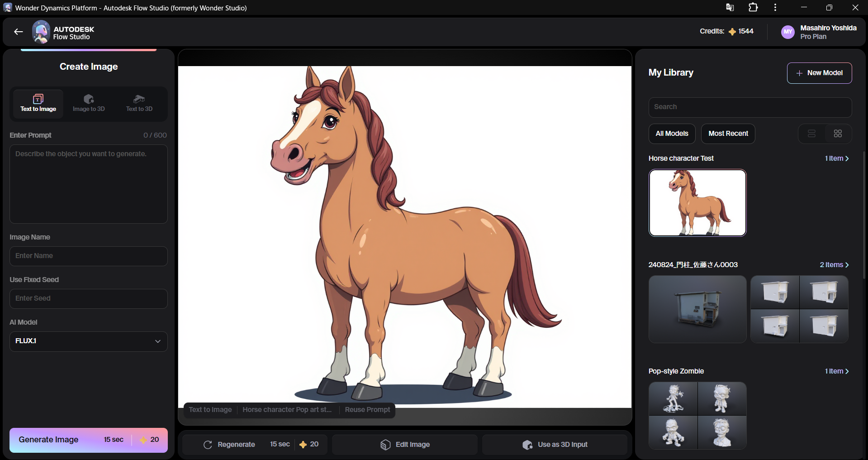
Task: Click Edit Image button
Action: coord(405,445)
